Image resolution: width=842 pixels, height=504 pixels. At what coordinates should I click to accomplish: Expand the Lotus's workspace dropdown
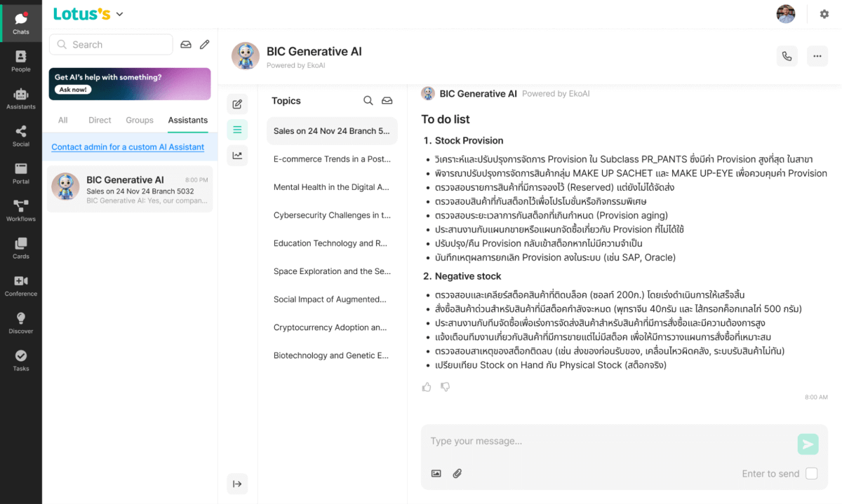[x=119, y=14]
